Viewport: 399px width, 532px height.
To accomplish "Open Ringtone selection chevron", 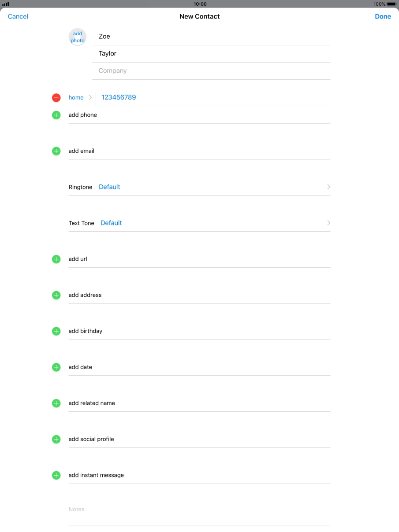I will [x=328, y=187].
